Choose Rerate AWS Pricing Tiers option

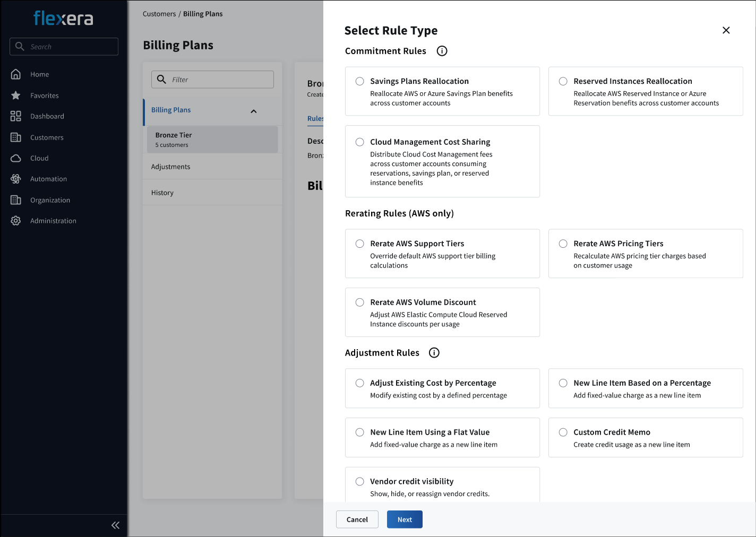(x=563, y=244)
